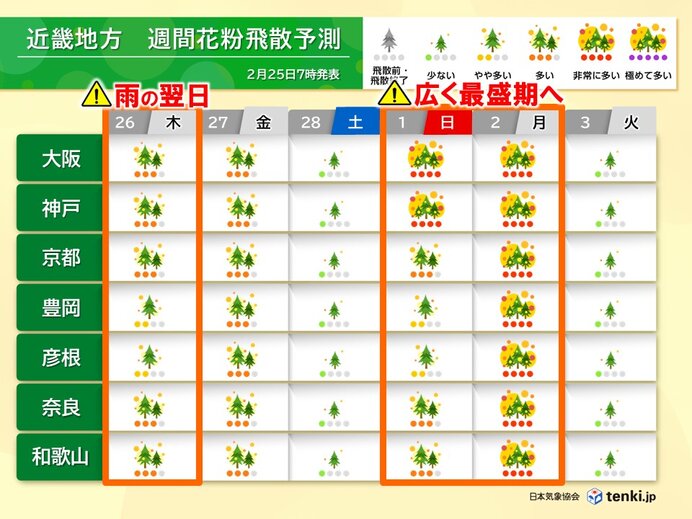Click 奈良's pollen icon for Saturday the 28th
Screen dimensions: 692x519
[x=333, y=408]
